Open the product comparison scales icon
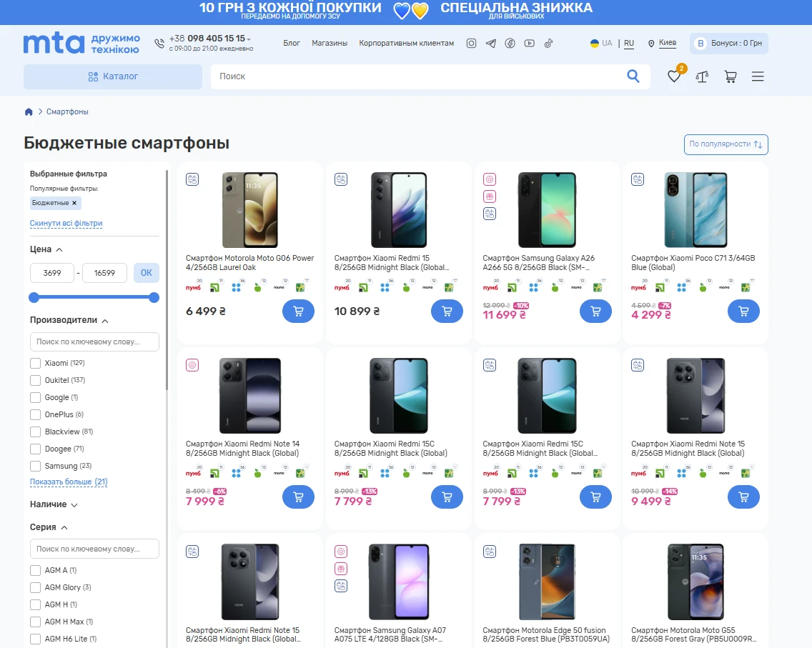 click(x=702, y=76)
